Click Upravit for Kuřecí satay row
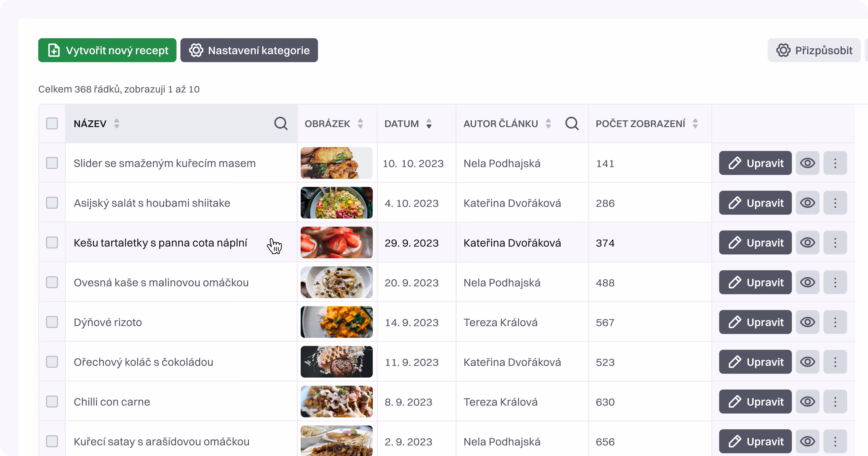 pyautogui.click(x=755, y=441)
